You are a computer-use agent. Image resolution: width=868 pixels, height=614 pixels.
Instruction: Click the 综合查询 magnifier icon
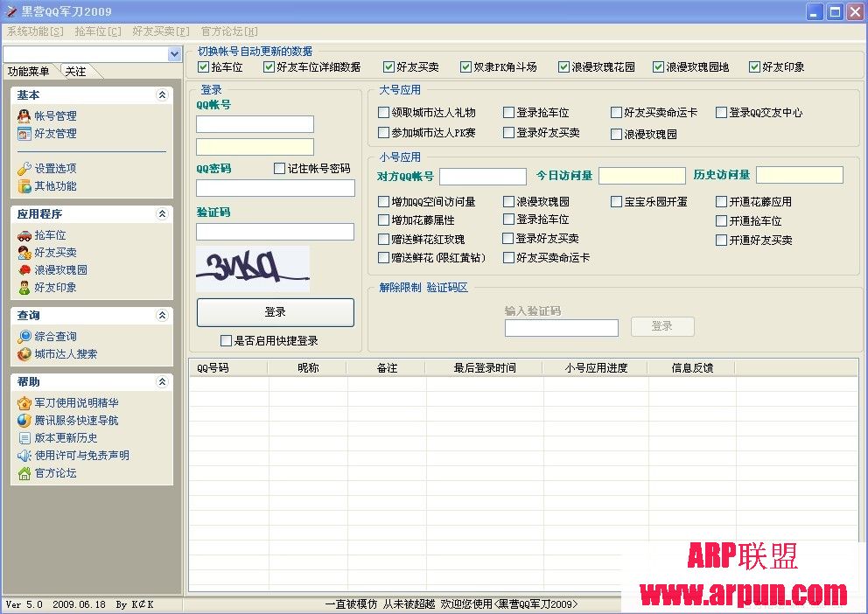(x=24, y=337)
